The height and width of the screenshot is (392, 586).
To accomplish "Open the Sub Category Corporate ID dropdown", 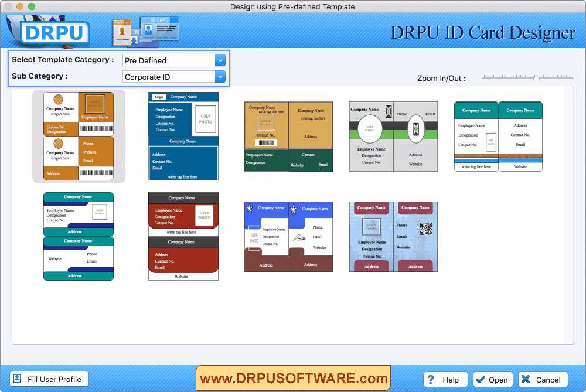I will (174, 77).
